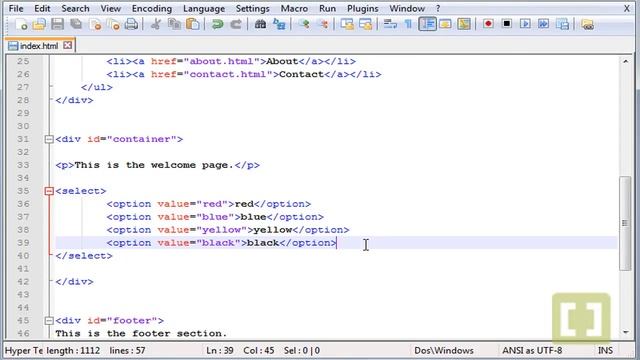Click the "yellow" option value text
The width and height of the screenshot is (640, 360).
pyautogui.click(x=222, y=230)
